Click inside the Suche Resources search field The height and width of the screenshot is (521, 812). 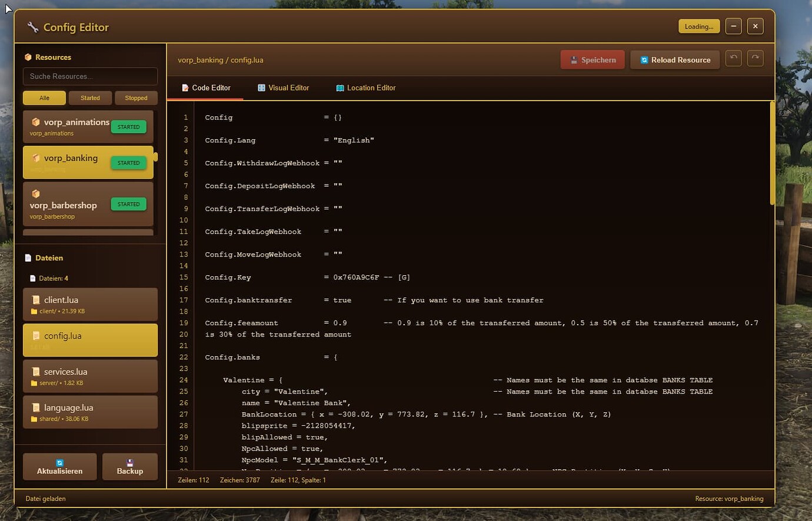pyautogui.click(x=89, y=76)
